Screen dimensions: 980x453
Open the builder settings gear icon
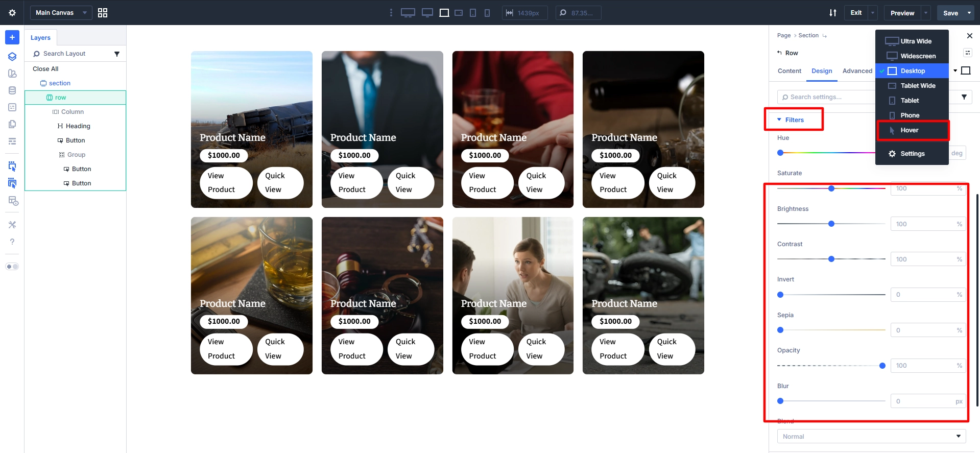click(12, 13)
